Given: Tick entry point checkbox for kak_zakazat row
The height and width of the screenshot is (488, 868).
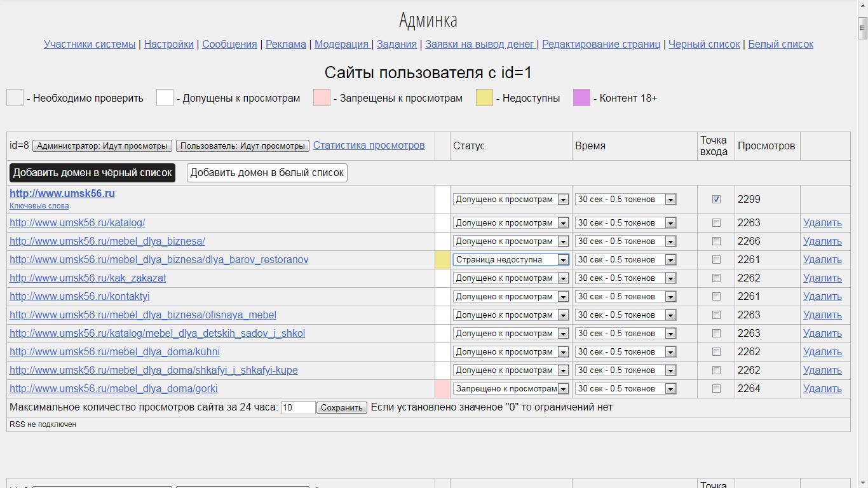Looking at the screenshot, I should [717, 278].
